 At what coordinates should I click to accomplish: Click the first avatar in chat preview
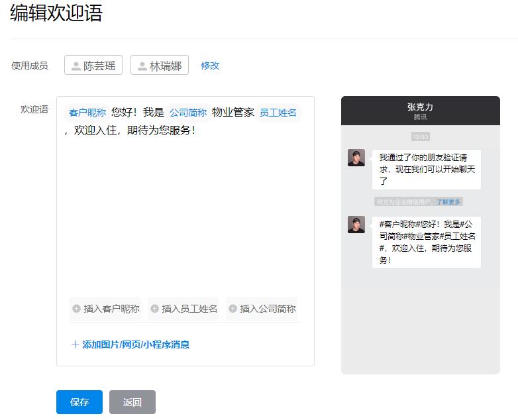click(x=356, y=158)
